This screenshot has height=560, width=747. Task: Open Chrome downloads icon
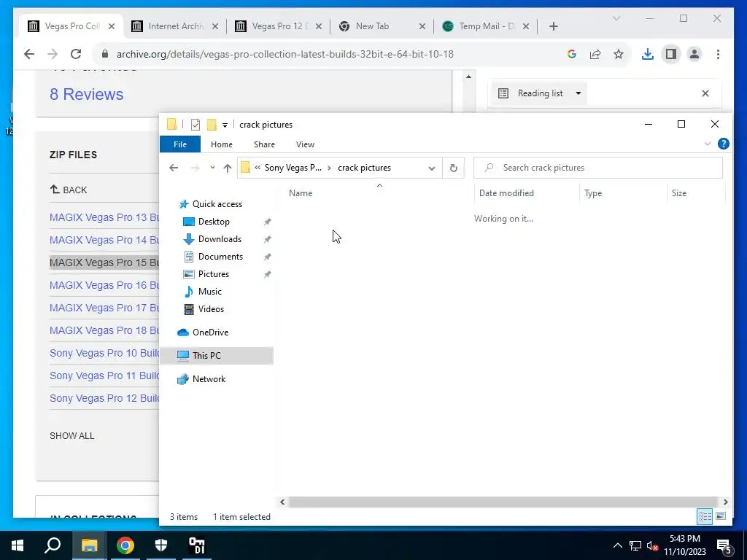[648, 54]
